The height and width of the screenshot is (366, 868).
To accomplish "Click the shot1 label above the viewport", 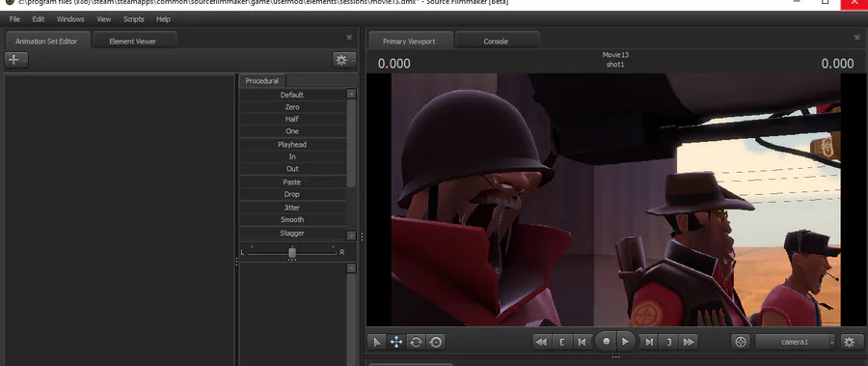I will tap(615, 65).
